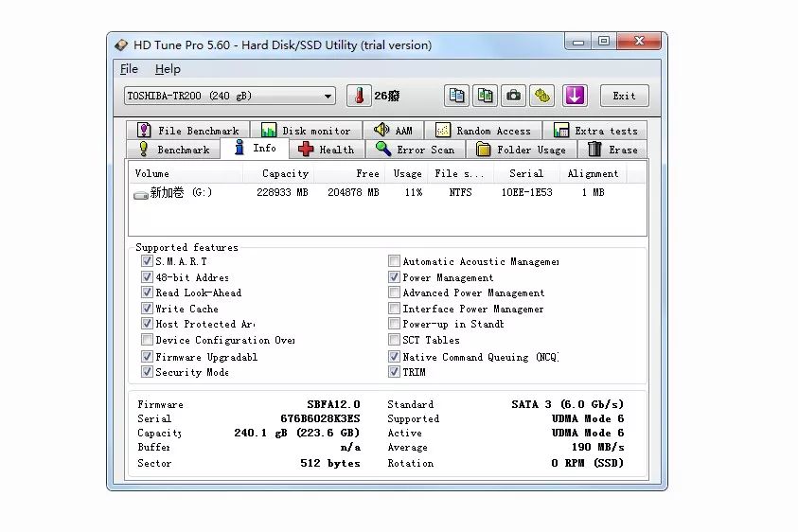The height and width of the screenshot is (532, 798).
Task: Click the File s... column header
Action: click(461, 173)
